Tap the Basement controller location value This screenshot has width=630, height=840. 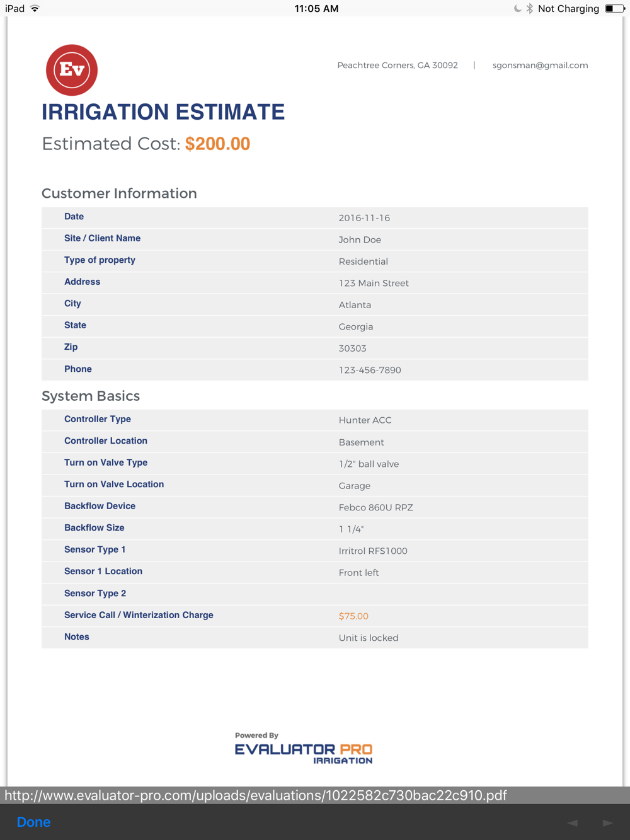361,442
